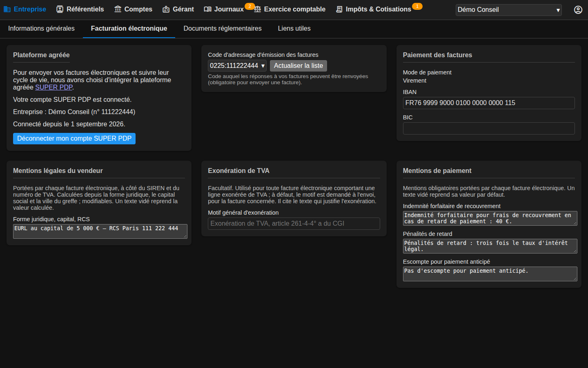Screen dimensions: 588x368
Task: Switch to Informations générales tab
Action: (x=41, y=29)
